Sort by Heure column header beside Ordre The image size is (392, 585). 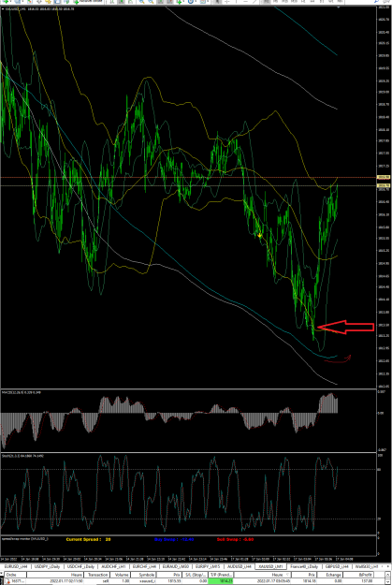point(55,575)
